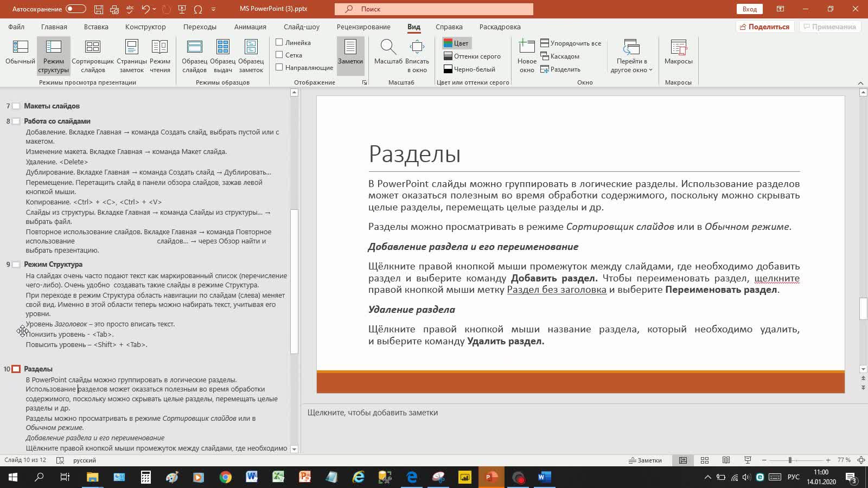The image size is (868, 488).
Task: Click the Share (Поделиться) button
Action: click(765, 27)
